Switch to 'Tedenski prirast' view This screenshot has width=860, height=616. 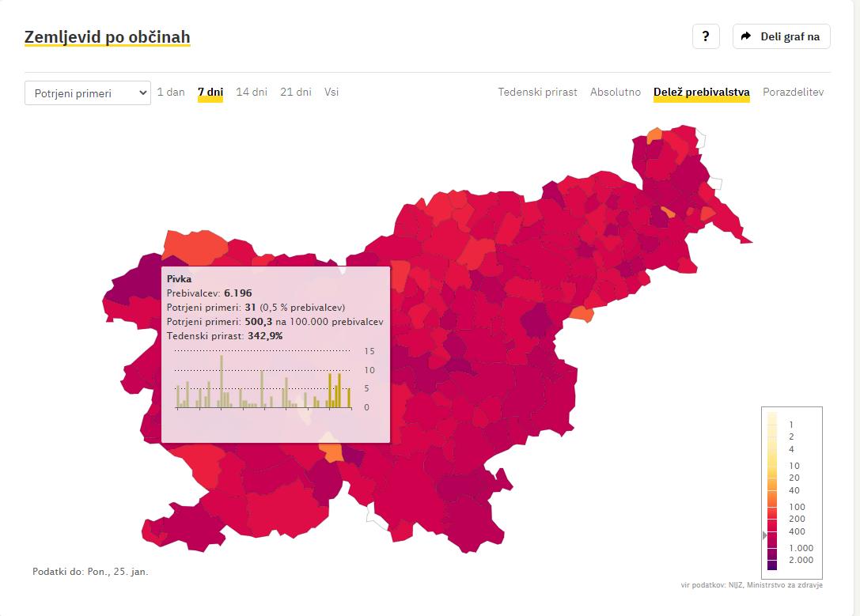click(537, 92)
